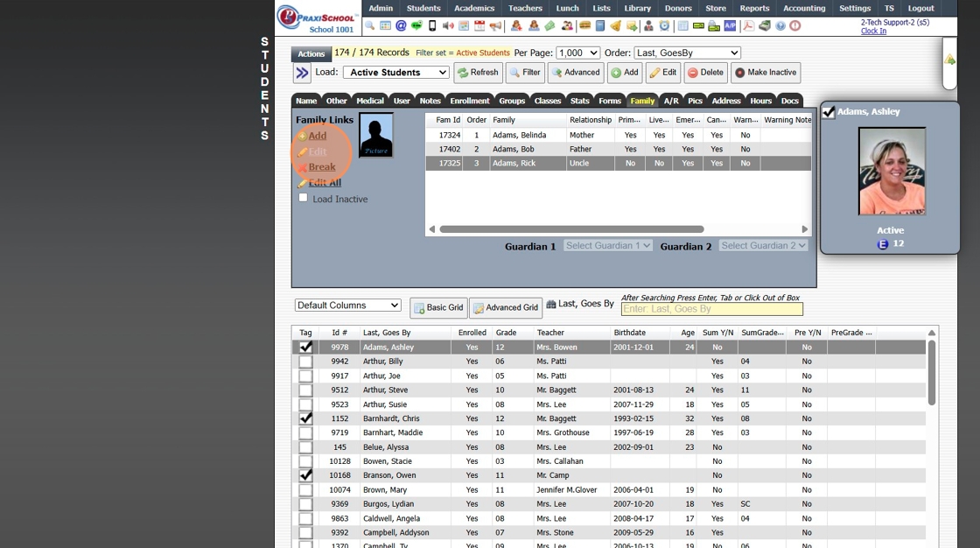The image size is (980, 548).
Task: Uncheck the box on the Adams, Ashley card
Action: tap(829, 112)
